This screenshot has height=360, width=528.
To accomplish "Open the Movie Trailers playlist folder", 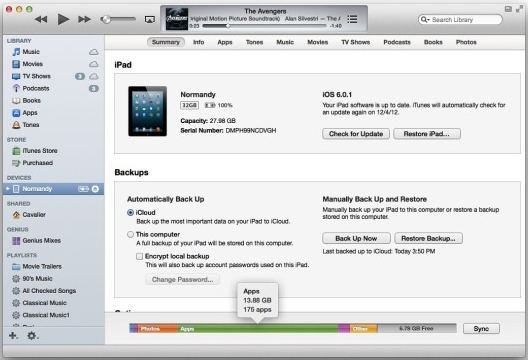I will pos(42,266).
